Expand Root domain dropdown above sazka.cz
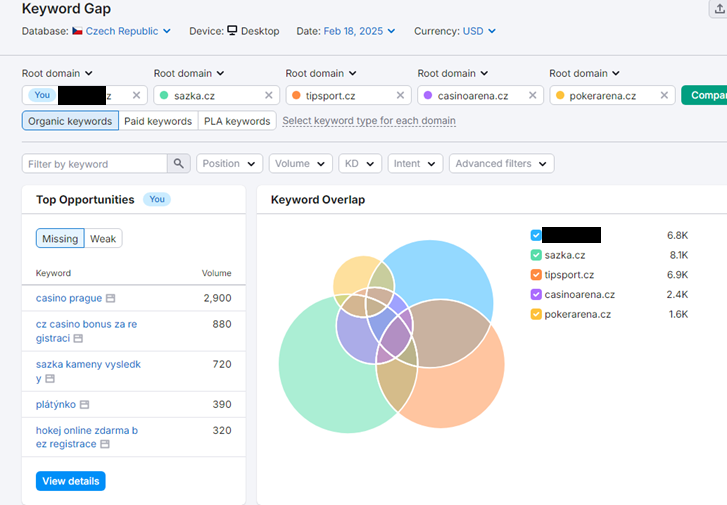Screen dimensions: 727x505 [189, 73]
